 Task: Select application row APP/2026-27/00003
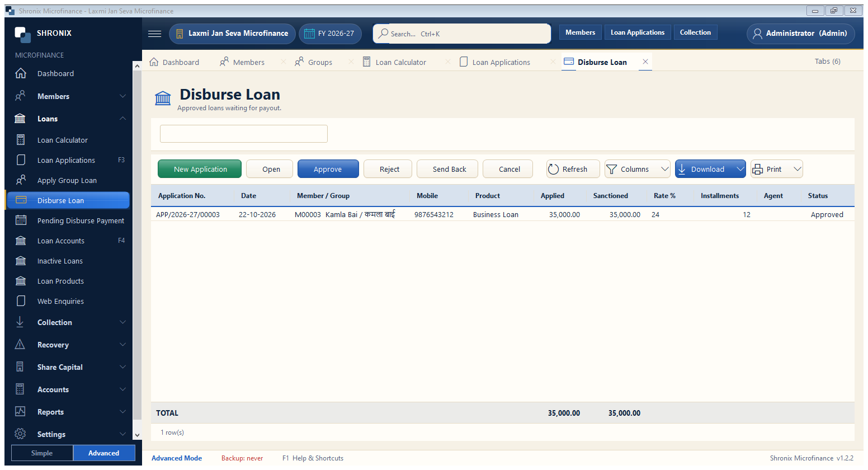click(502, 214)
